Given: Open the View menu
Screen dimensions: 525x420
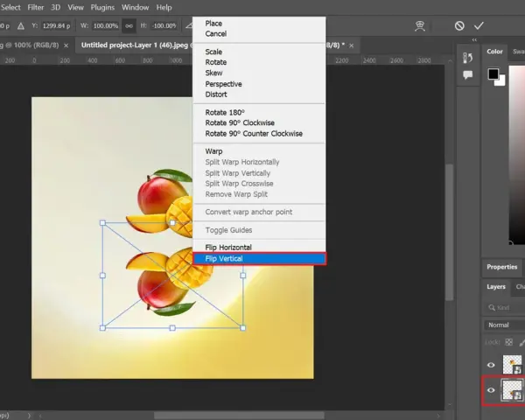Looking at the screenshot, I should [75, 7].
